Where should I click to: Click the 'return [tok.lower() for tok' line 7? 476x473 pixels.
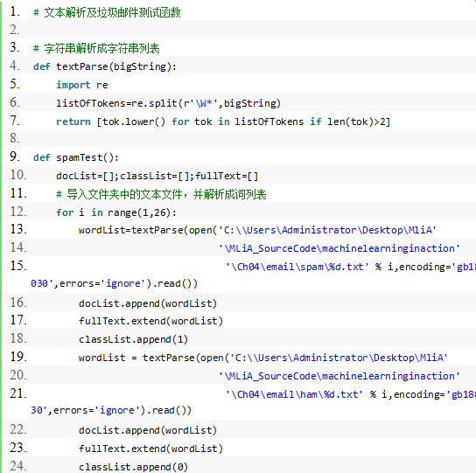tap(223, 122)
